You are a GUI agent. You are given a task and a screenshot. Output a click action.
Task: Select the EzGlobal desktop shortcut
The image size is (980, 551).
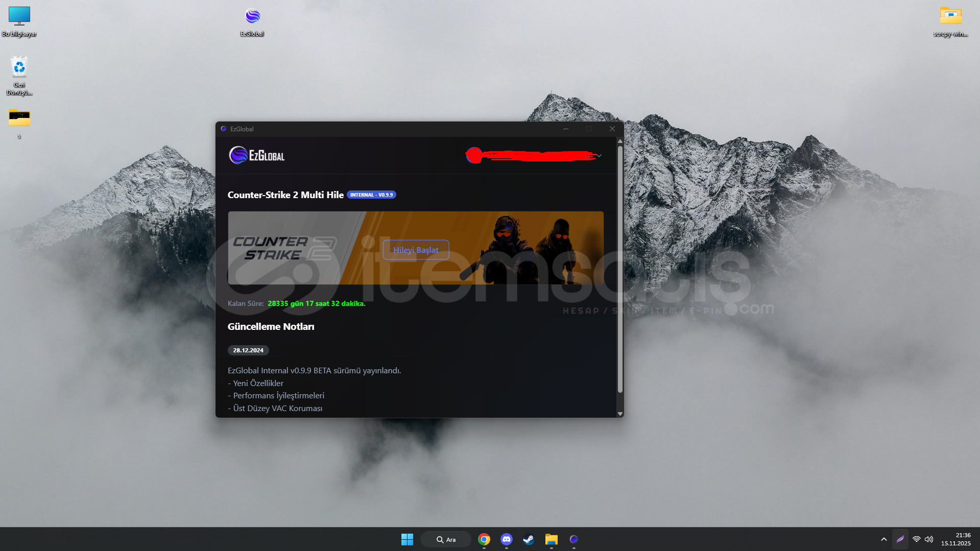(x=252, y=22)
